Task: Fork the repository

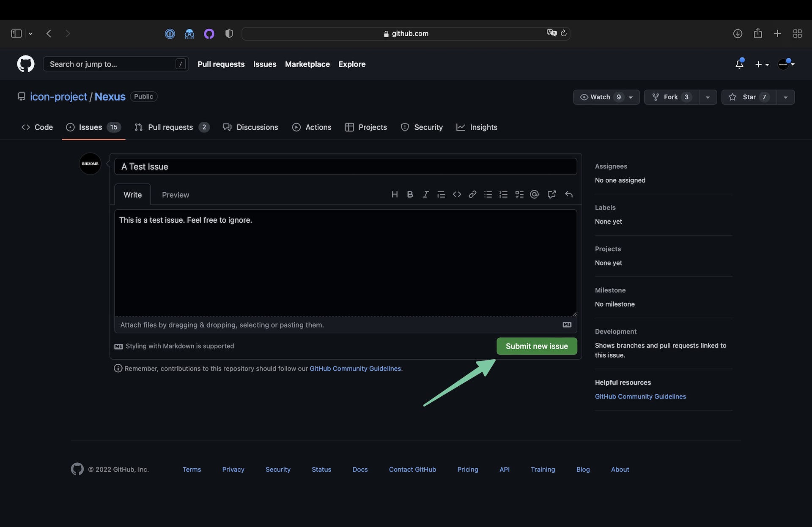Action: (672, 97)
